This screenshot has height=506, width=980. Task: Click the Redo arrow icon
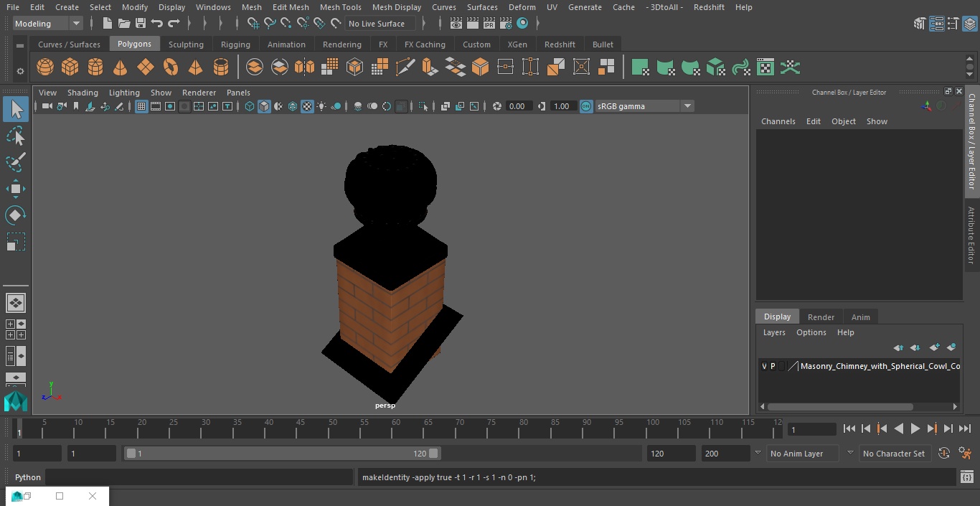174,24
